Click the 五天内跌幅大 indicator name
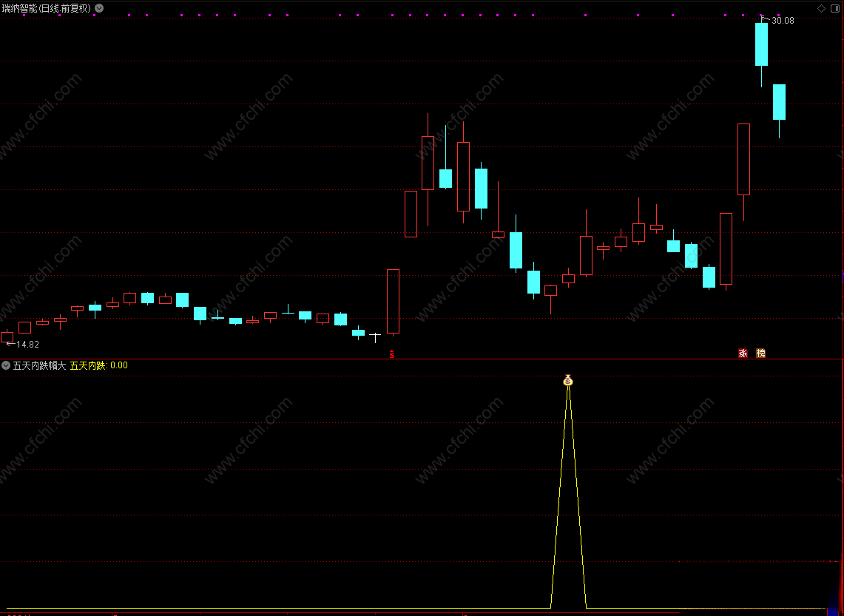The image size is (844, 616). point(39,365)
